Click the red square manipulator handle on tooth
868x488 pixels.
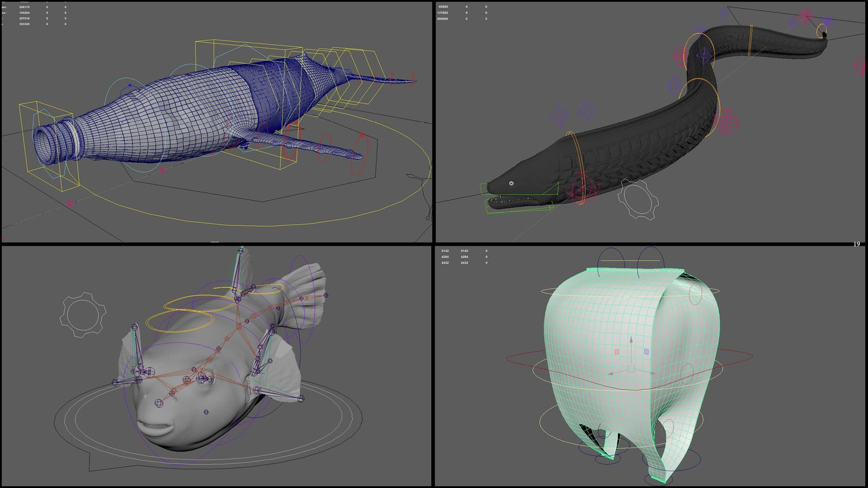[616, 352]
